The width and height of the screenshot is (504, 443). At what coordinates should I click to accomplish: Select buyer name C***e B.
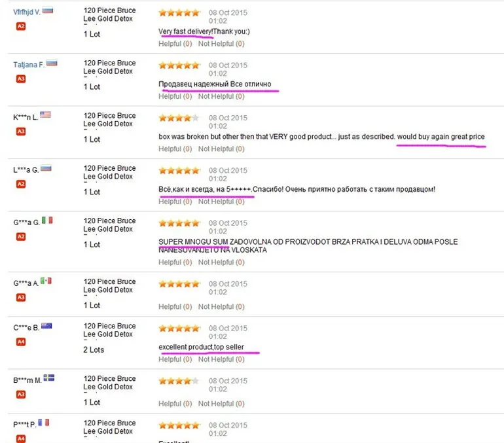coord(26,328)
